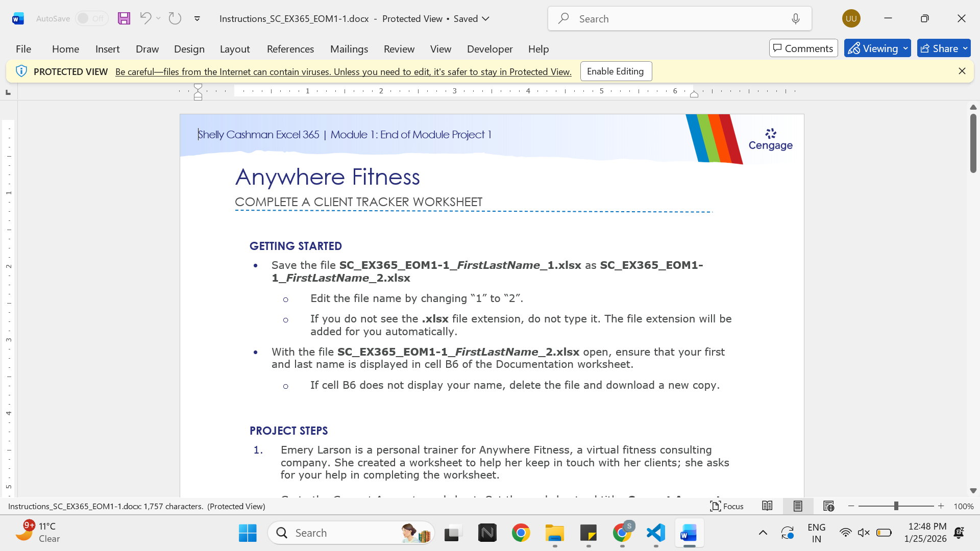Click the Word icon in taskbar

click(x=689, y=533)
